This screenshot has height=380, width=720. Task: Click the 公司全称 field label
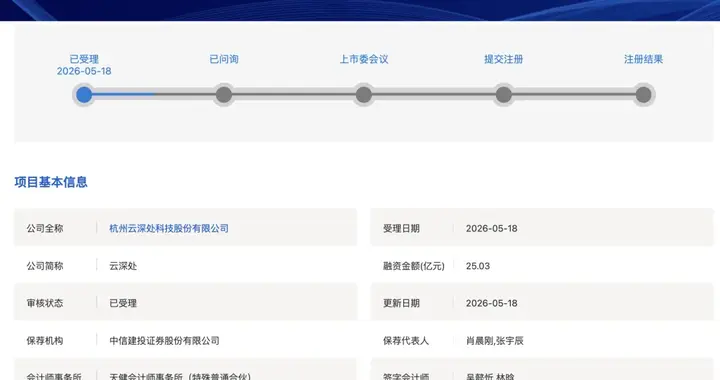point(45,228)
